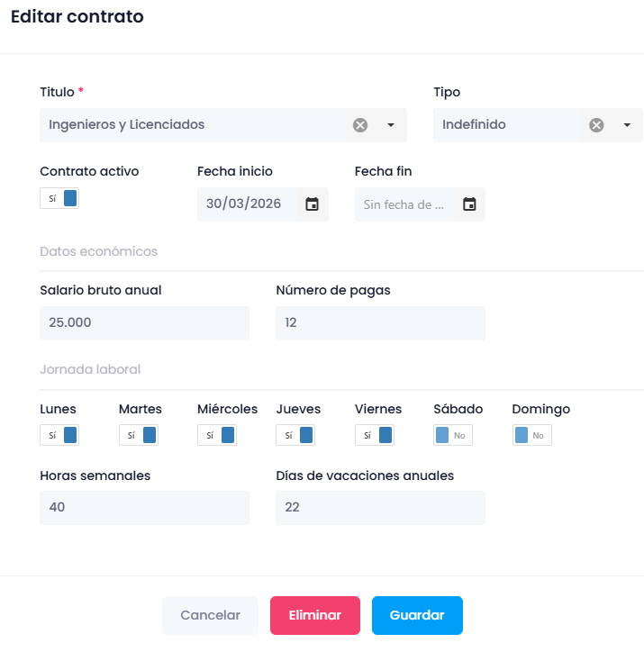Toggle the Contrato activo switch
Screen dimensions: 644x652
pos(59,198)
